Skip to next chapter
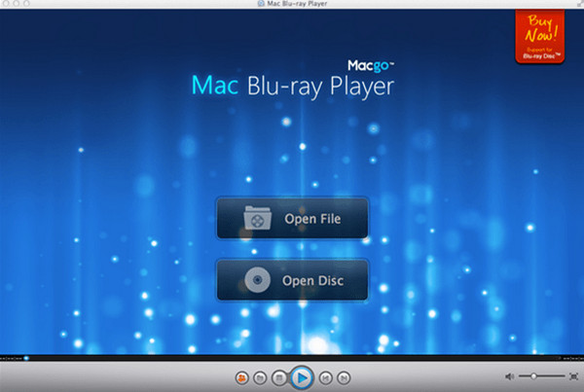This screenshot has height=392, width=584. coord(344,378)
